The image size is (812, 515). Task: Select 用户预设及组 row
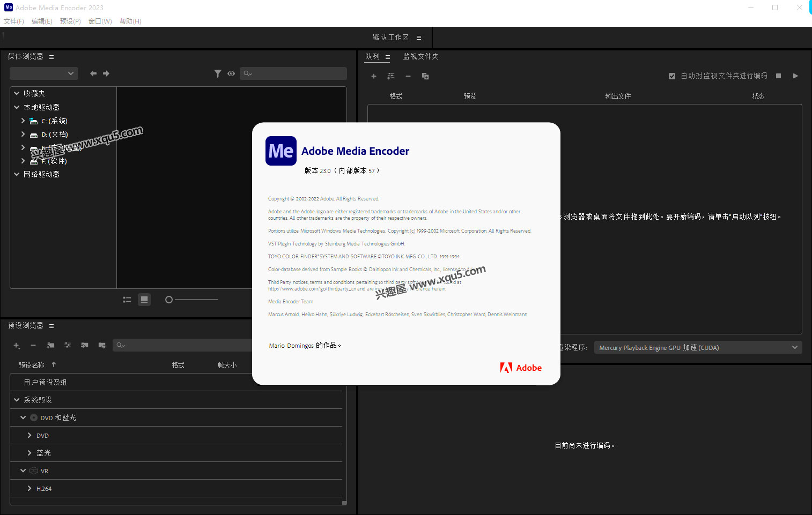176,382
